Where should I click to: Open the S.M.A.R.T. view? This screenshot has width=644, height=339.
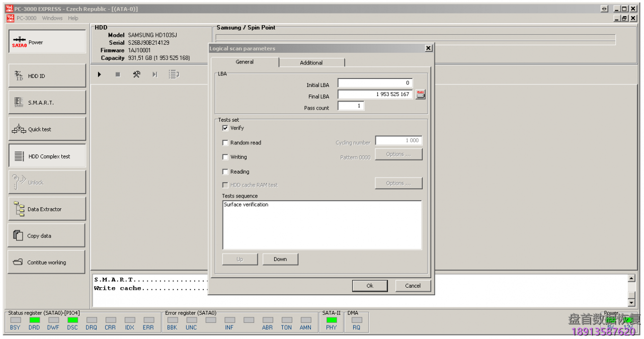(47, 103)
